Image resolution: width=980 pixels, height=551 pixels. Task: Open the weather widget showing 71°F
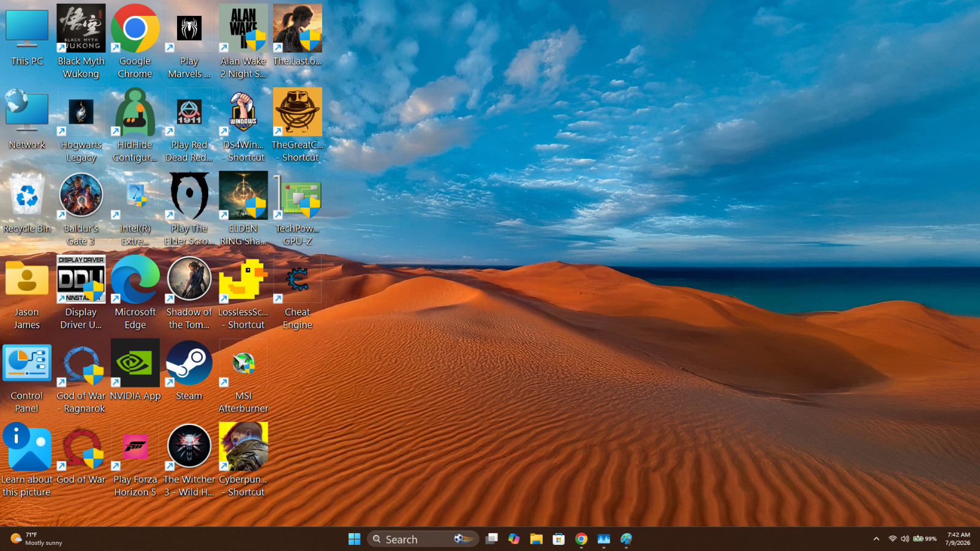click(37, 539)
